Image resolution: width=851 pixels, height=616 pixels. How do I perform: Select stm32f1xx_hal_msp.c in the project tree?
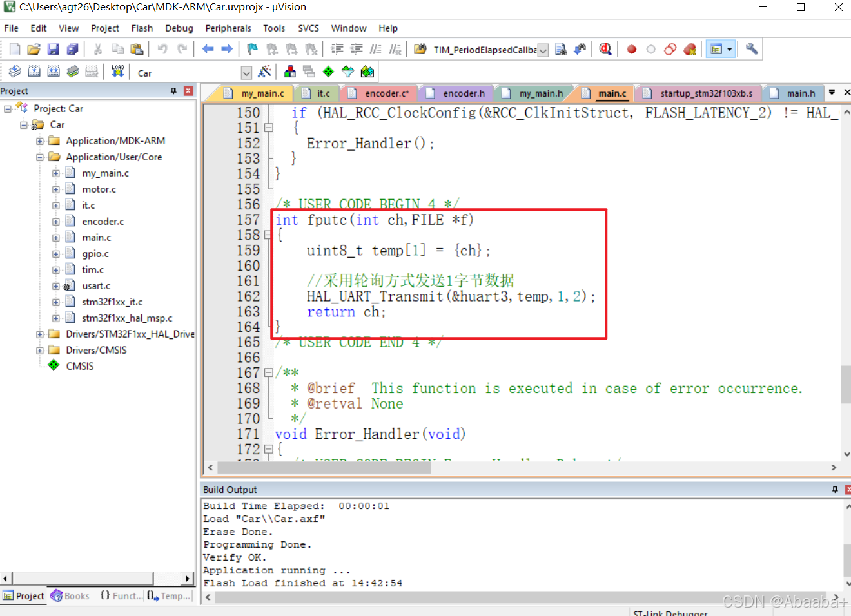pos(127,318)
